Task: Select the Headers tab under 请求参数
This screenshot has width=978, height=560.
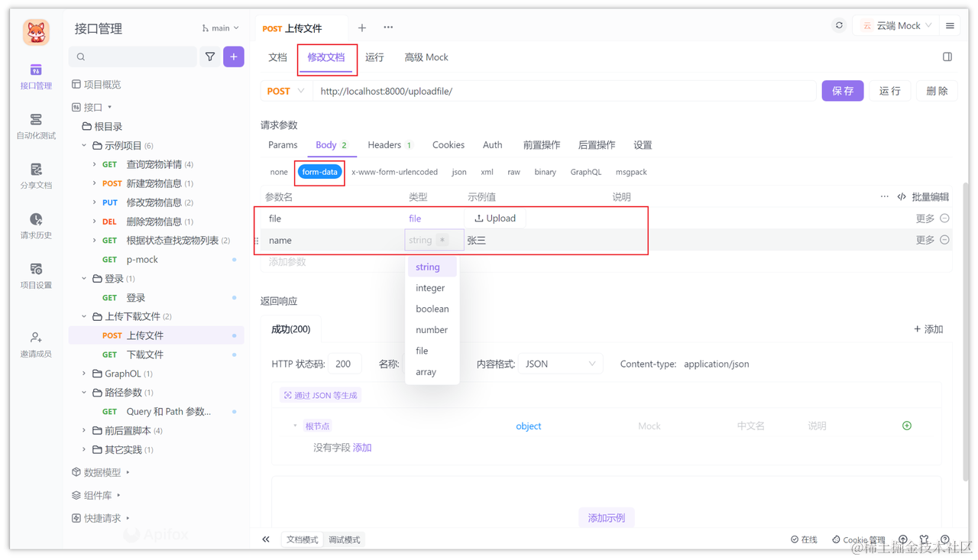Action: (x=384, y=144)
